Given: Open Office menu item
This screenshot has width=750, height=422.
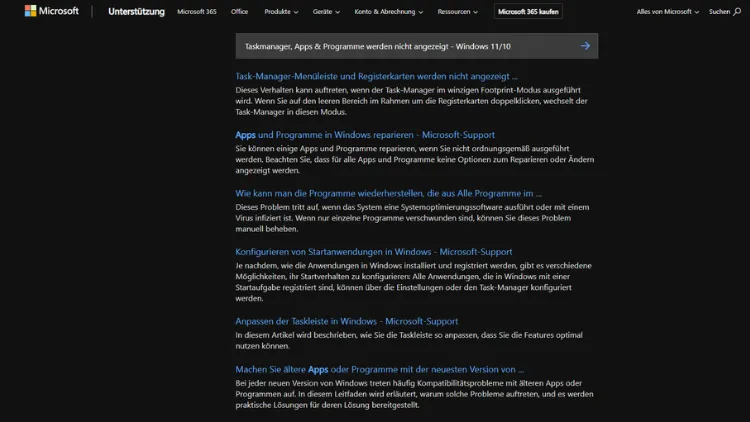Looking at the screenshot, I should (x=239, y=11).
